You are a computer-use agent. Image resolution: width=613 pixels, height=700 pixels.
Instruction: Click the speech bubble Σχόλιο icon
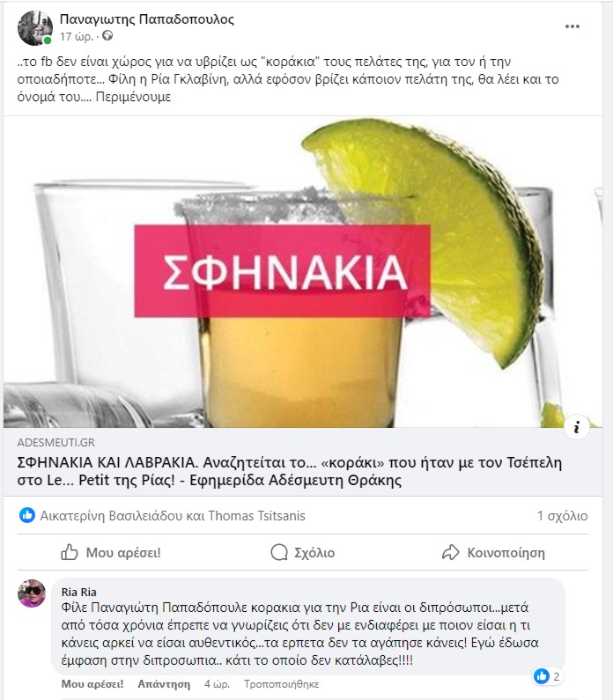[279, 552]
